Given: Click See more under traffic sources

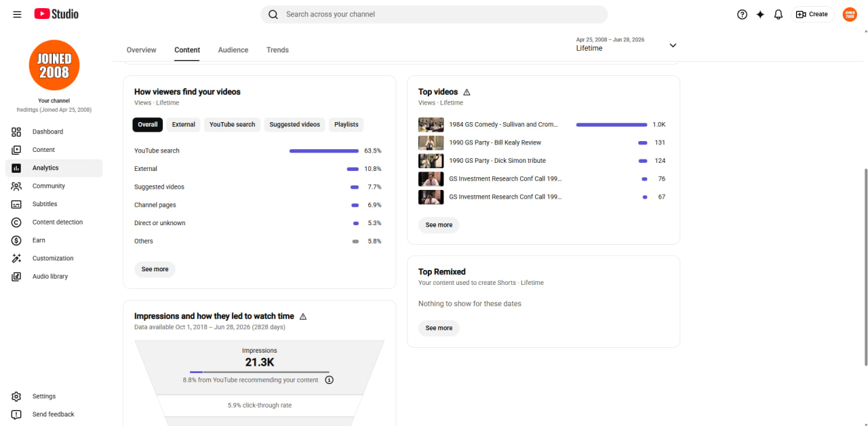Looking at the screenshot, I should 155,269.
